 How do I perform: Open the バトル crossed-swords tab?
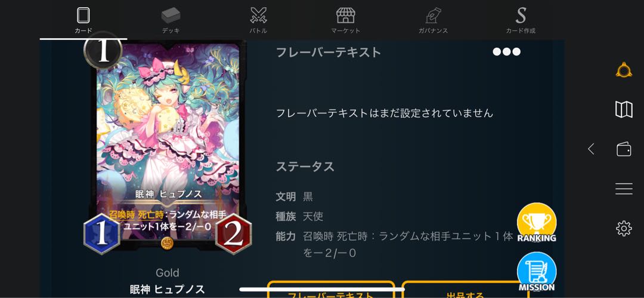258,20
